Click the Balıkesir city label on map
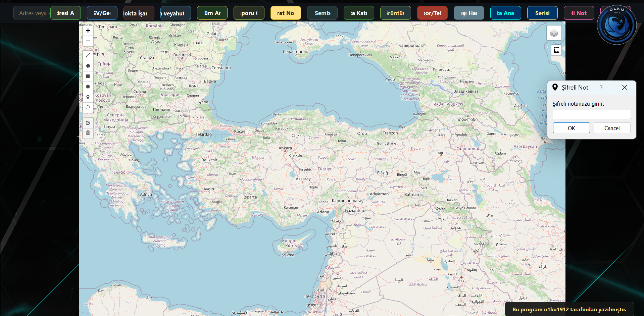Viewport: 644px width, 316px height. (x=209, y=160)
